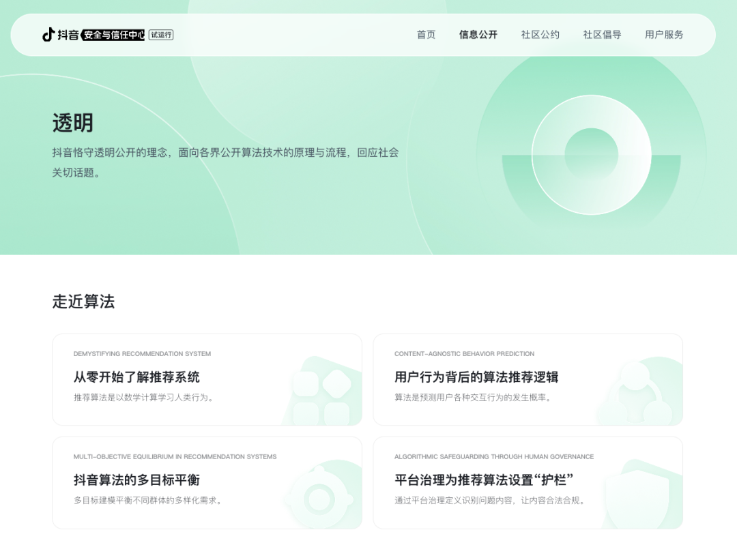
Task: Click MULTI-OBJECTIVE EQUILIBRIUM IN RECOMMENDATION SYSTEMS label
Action: point(175,456)
